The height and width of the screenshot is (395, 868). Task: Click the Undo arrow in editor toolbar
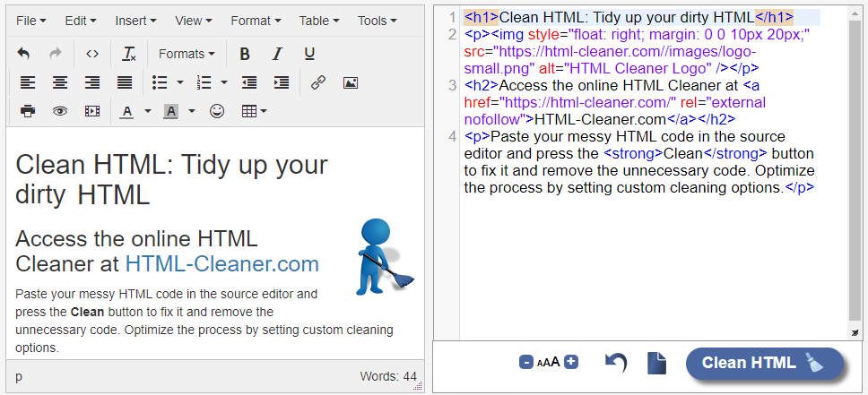click(x=23, y=54)
